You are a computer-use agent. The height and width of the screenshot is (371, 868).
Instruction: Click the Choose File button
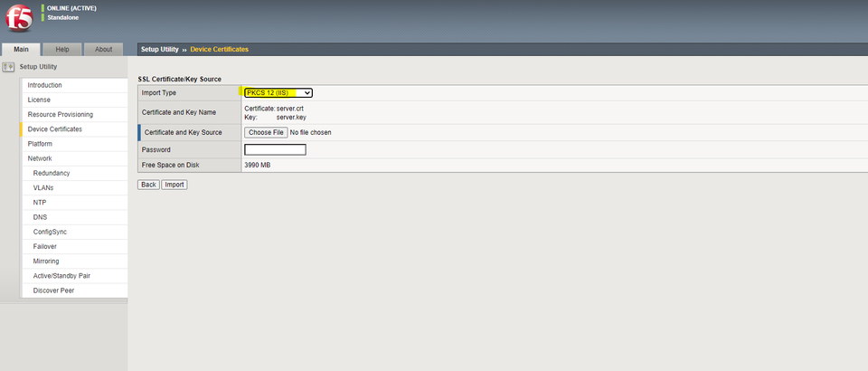tap(266, 132)
